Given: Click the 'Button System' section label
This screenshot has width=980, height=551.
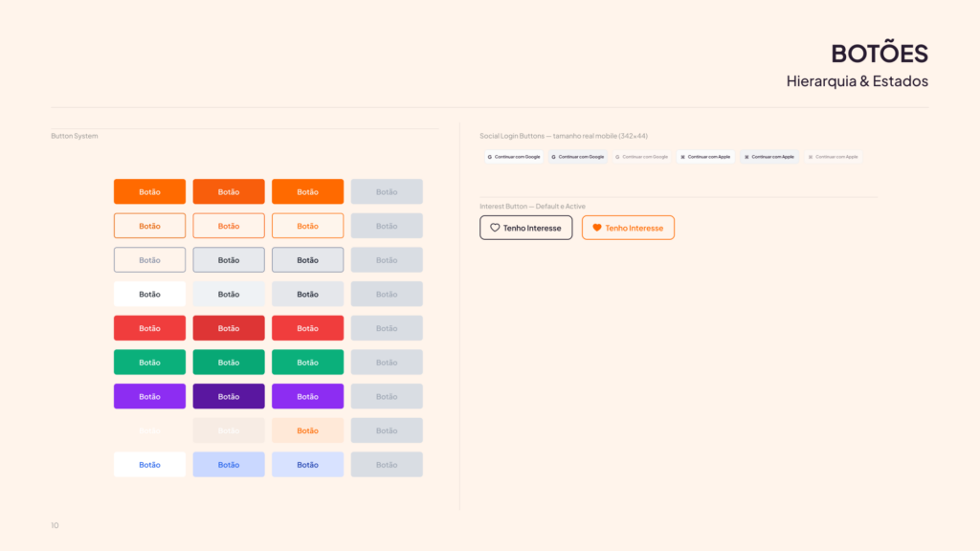Looking at the screenshot, I should click(x=75, y=136).
